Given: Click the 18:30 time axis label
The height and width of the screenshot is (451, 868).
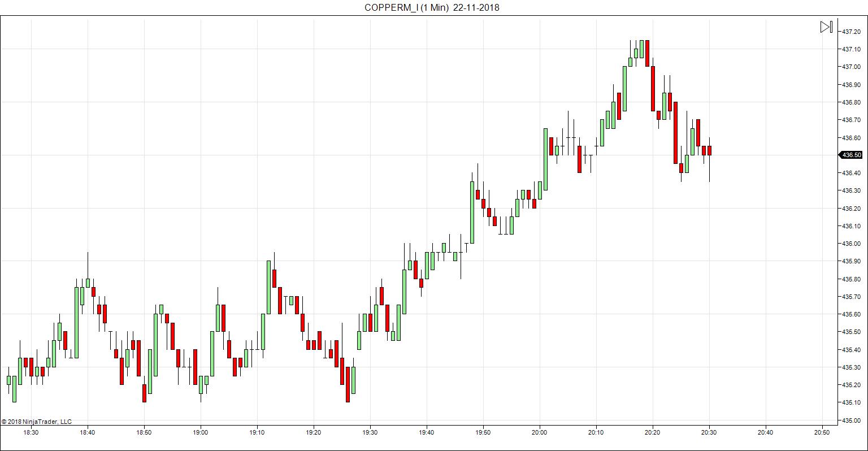Looking at the screenshot, I should [31, 432].
